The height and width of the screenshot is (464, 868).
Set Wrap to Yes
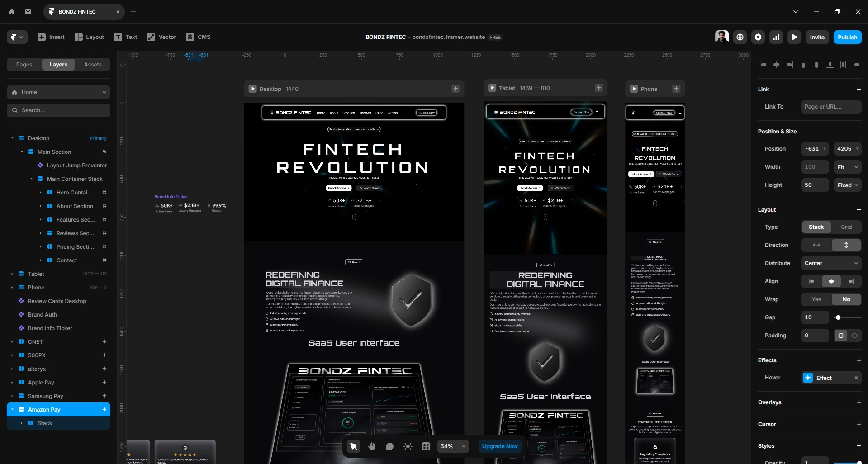click(x=816, y=299)
